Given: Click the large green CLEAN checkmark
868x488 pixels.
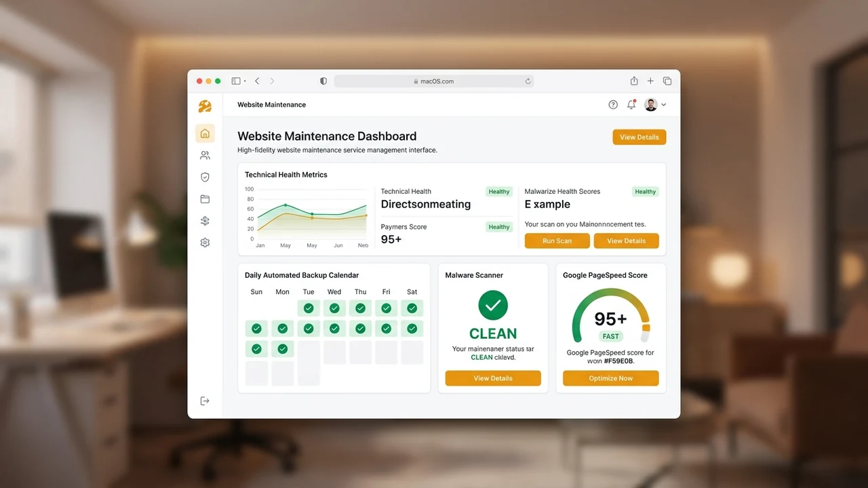Looking at the screenshot, I should 493,305.
